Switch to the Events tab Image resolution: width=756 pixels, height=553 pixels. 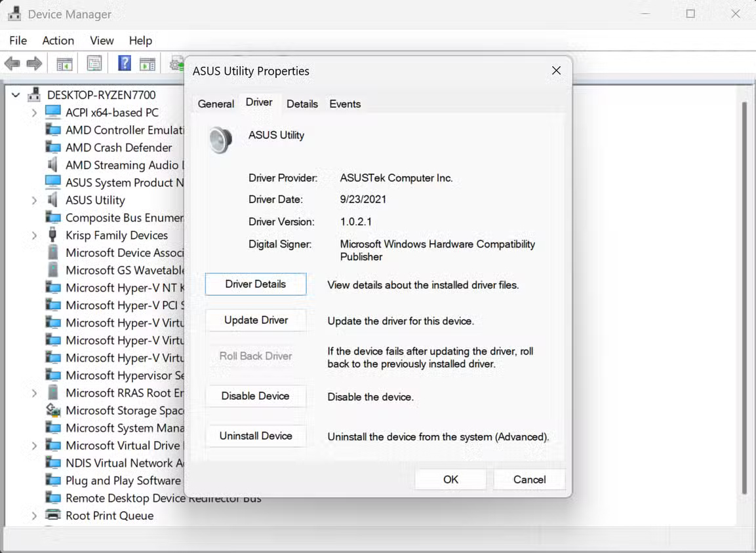345,104
